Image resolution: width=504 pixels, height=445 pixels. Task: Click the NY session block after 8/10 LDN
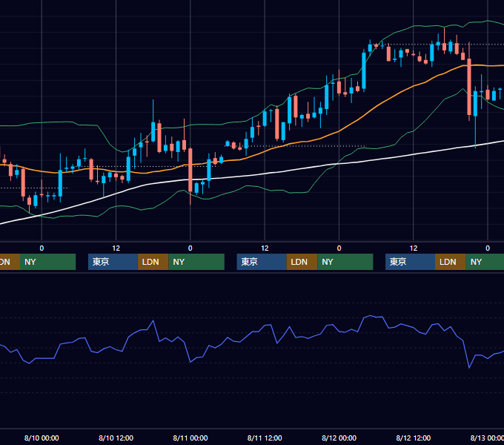point(196,262)
